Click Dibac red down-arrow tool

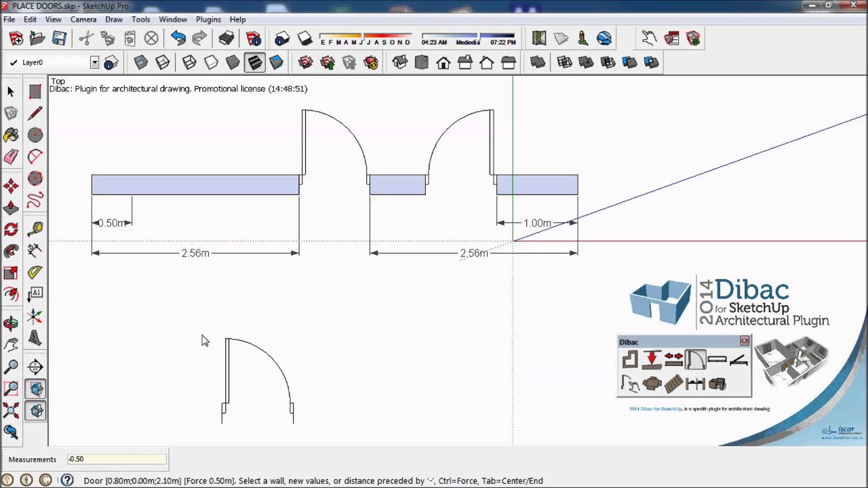point(652,360)
